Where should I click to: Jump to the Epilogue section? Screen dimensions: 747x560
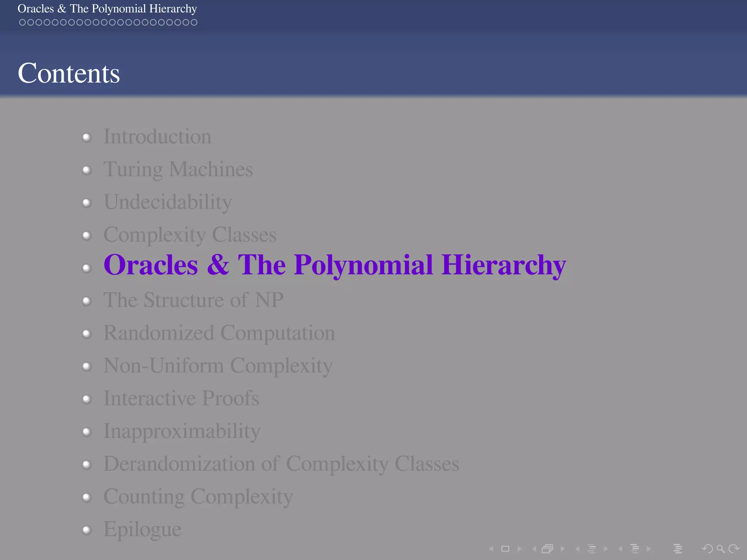(142, 530)
